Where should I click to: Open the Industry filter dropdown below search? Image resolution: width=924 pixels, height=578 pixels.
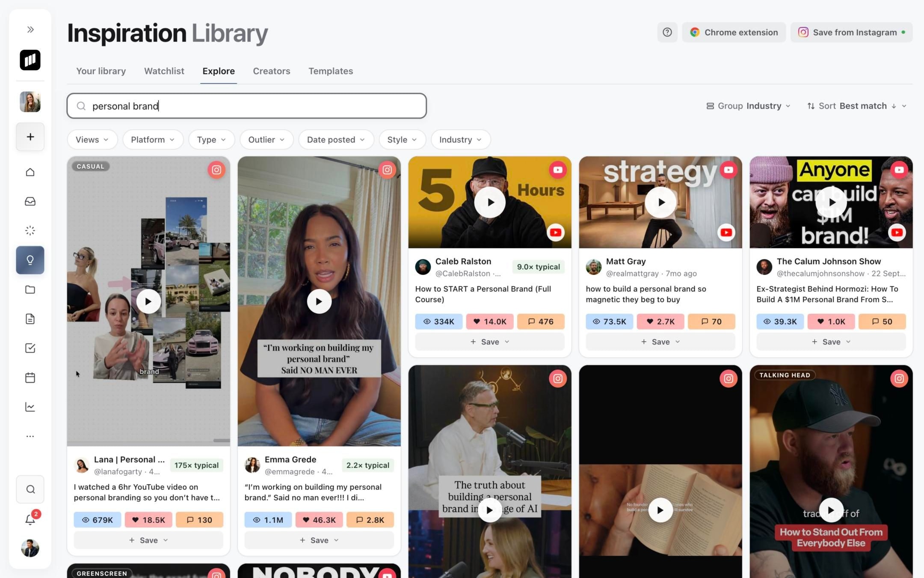click(461, 140)
